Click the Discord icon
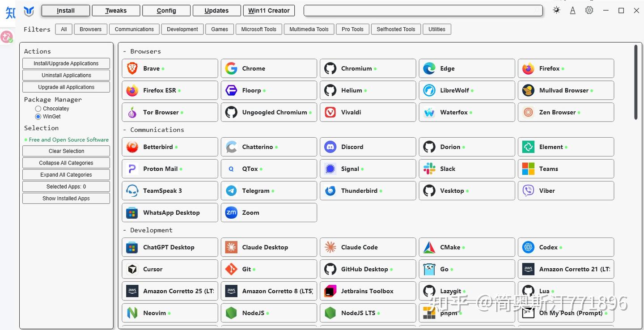Image resolution: width=644 pixels, height=330 pixels. [330, 147]
